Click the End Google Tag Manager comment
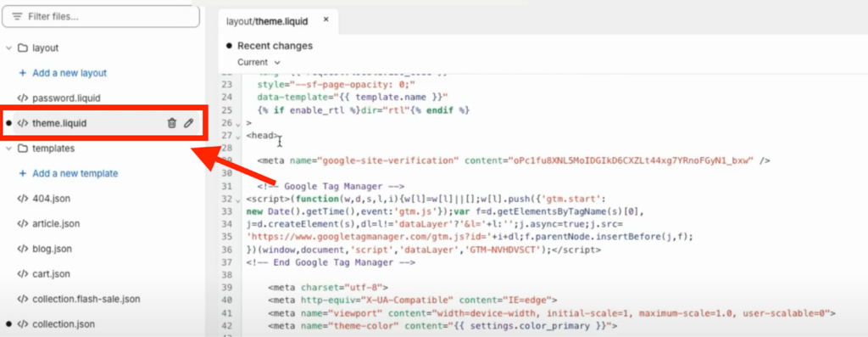This screenshot has height=337, width=868. click(331, 262)
